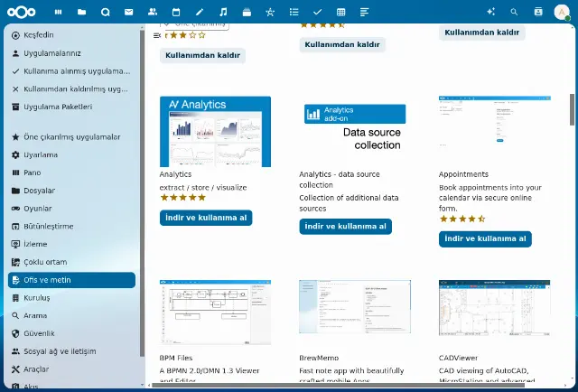Select the Çoklu ortam category

(x=71, y=262)
